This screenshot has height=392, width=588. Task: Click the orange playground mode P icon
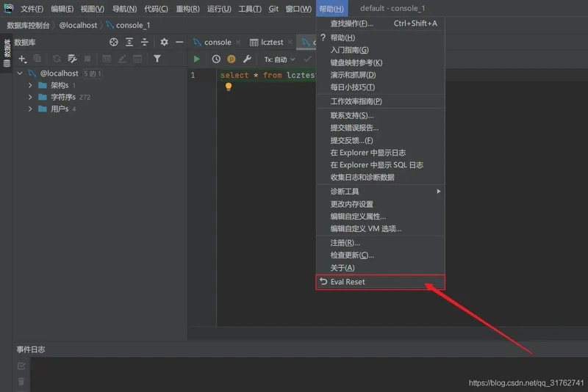click(232, 59)
